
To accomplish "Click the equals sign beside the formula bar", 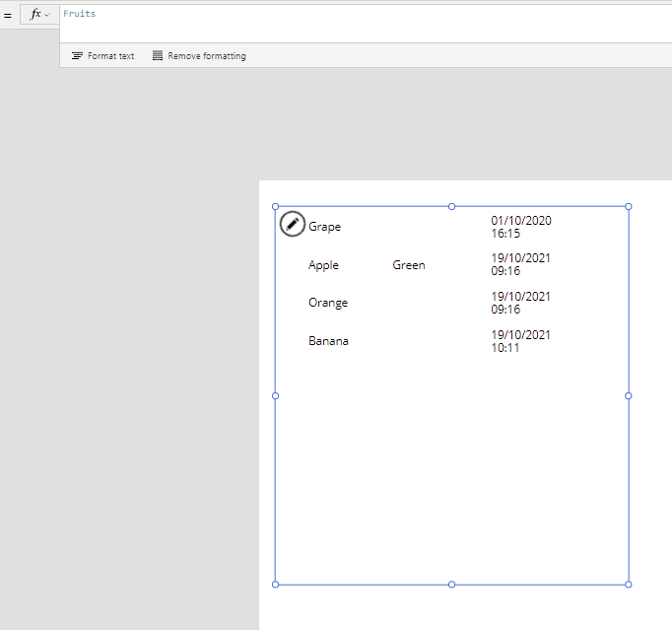I will [x=8, y=16].
